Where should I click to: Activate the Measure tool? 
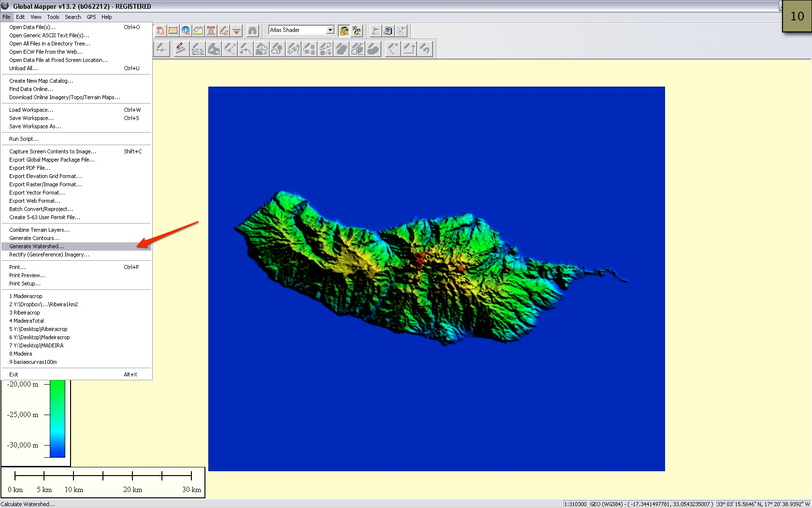[x=173, y=30]
